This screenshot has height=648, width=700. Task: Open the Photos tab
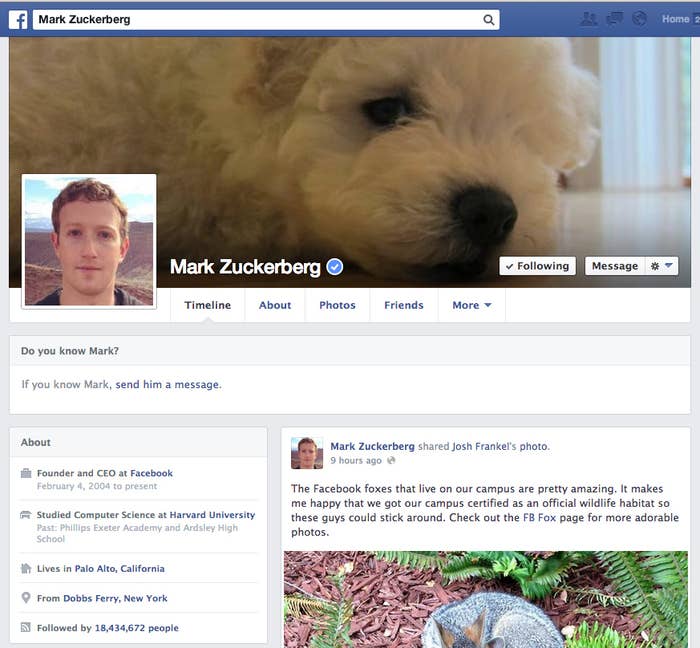click(338, 305)
